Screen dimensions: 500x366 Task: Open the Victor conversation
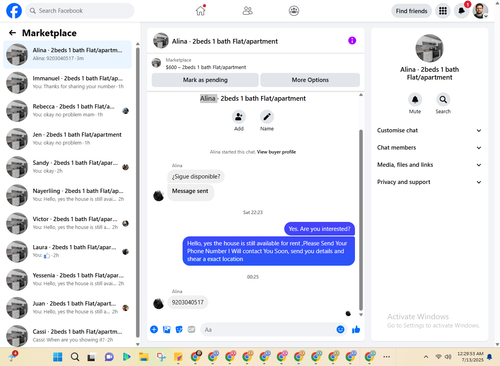67,223
